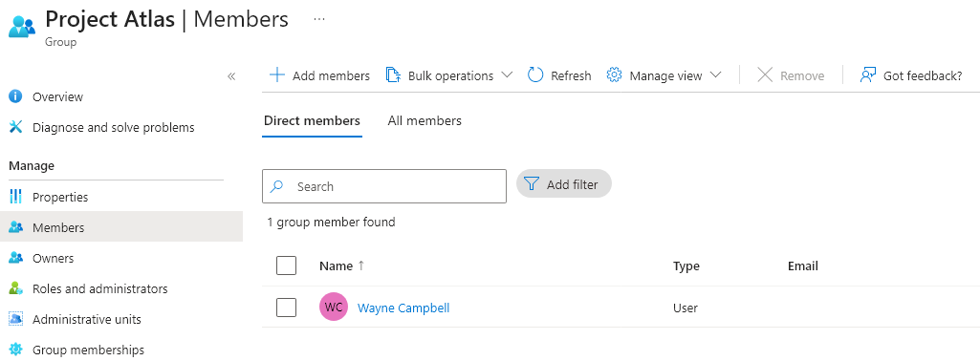Click the Remove button label
Screen dimensions: 980x361
pyautogui.click(x=802, y=76)
